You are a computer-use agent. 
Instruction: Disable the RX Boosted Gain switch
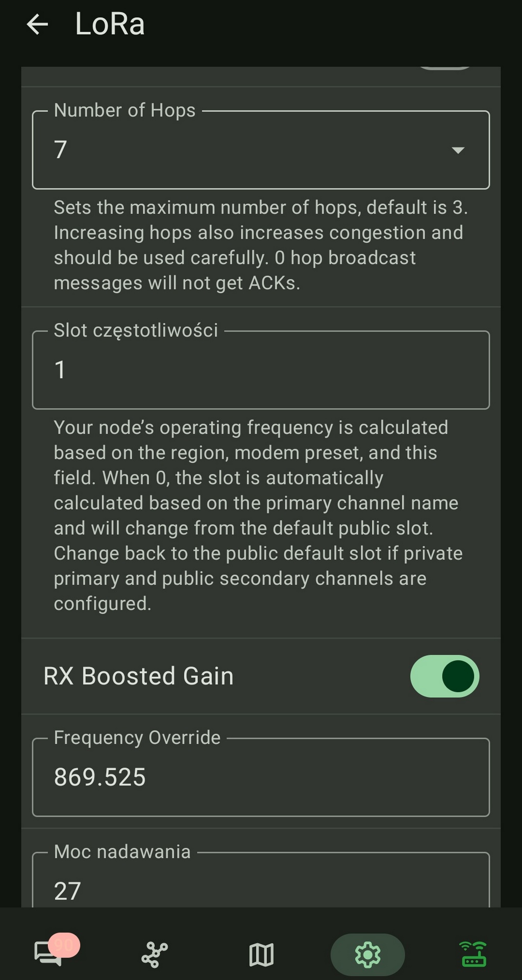click(444, 676)
